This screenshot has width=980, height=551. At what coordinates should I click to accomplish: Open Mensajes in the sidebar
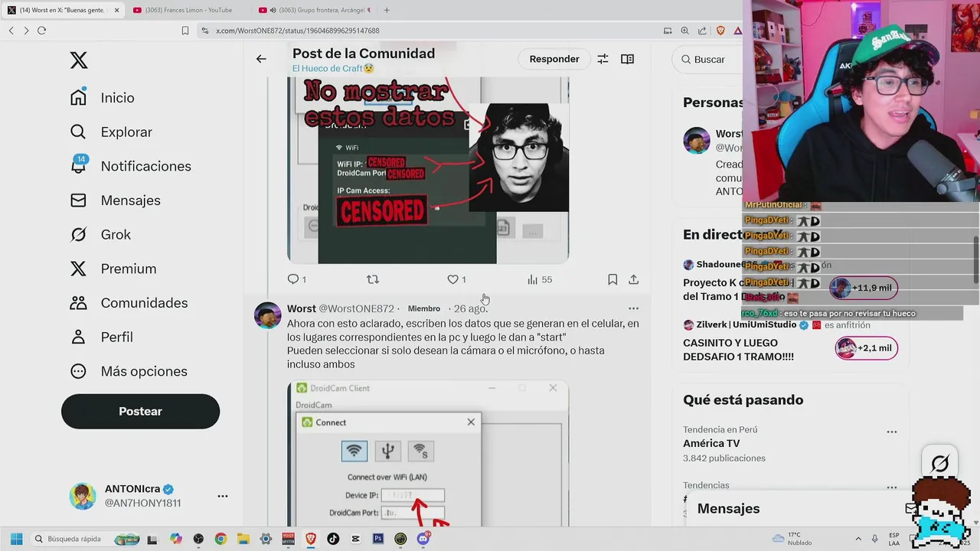click(x=115, y=201)
